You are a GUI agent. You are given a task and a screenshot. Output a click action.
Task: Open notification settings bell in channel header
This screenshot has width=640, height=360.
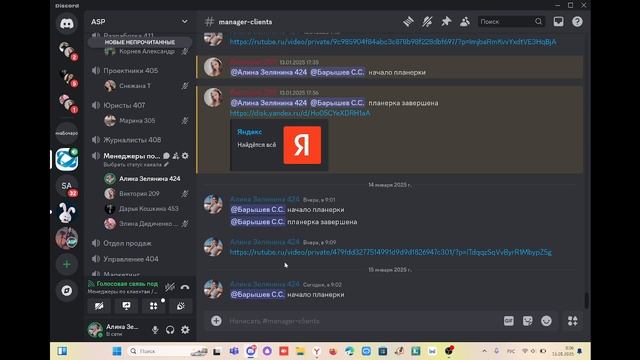pyautogui.click(x=427, y=22)
